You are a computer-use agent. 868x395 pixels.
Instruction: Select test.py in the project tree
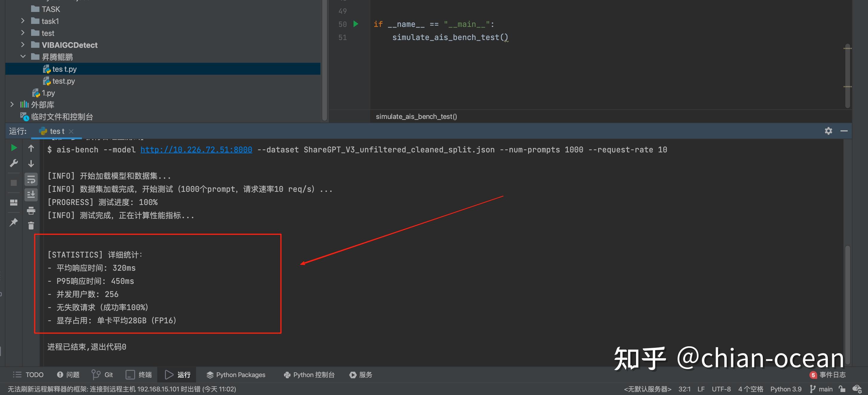click(64, 81)
